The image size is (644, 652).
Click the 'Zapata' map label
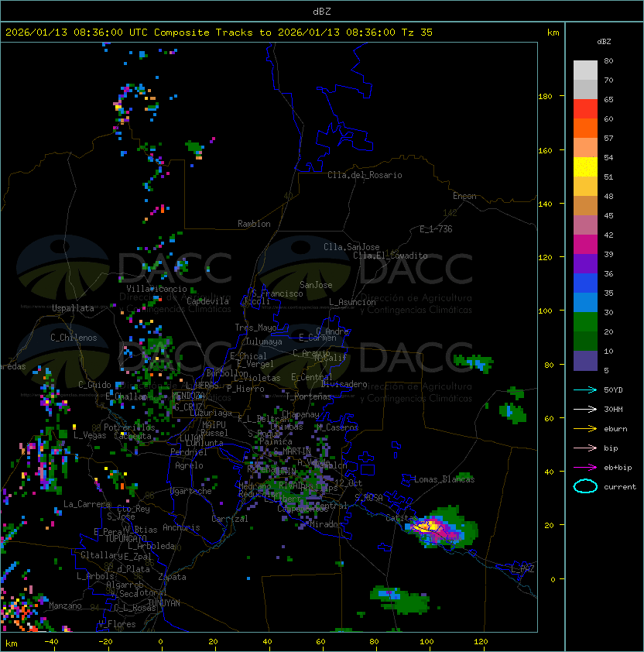172,577
